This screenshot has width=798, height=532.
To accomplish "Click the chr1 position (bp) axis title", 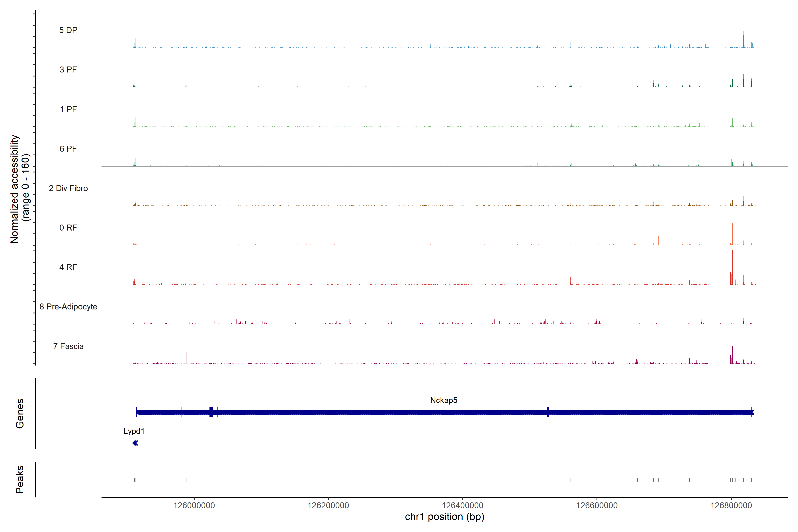I will pyautogui.click(x=444, y=517).
